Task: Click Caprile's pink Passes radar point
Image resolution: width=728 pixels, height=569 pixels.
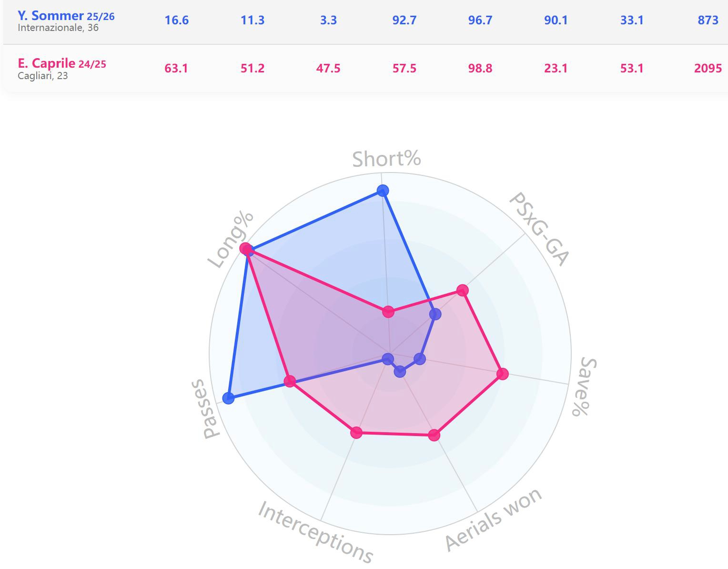Action: (290, 381)
